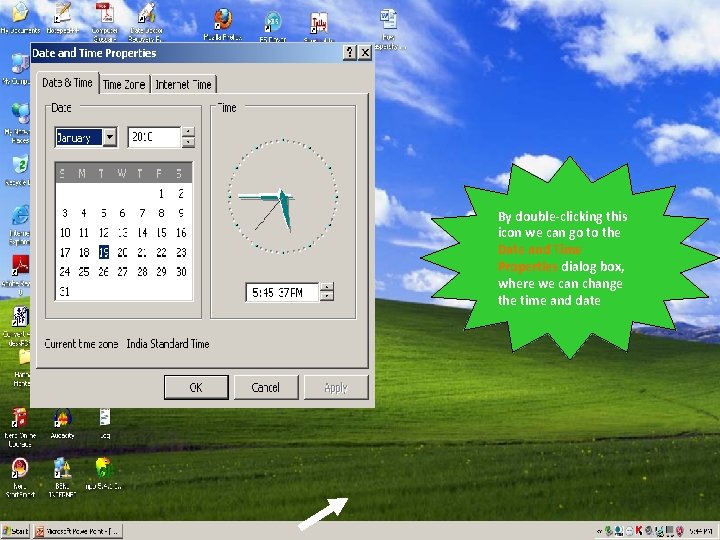The height and width of the screenshot is (540, 720).
Task: Select the Recycle Bin desktop icon
Action: point(19,170)
